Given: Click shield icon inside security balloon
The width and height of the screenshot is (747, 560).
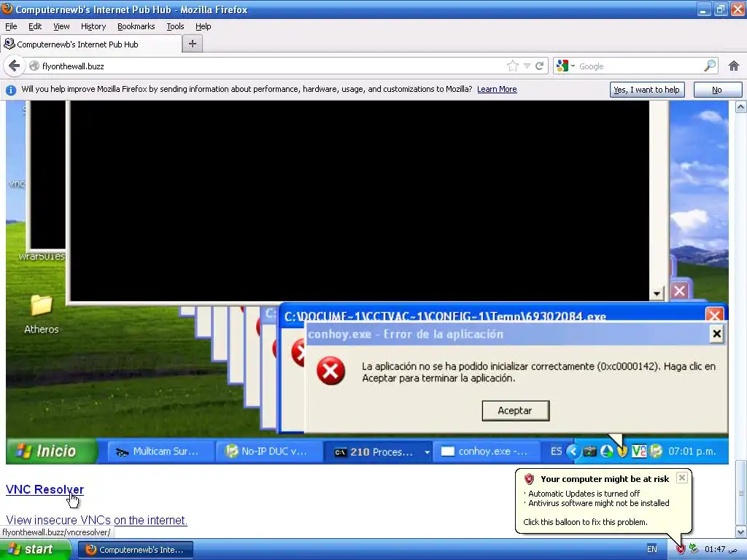Looking at the screenshot, I should point(529,479).
